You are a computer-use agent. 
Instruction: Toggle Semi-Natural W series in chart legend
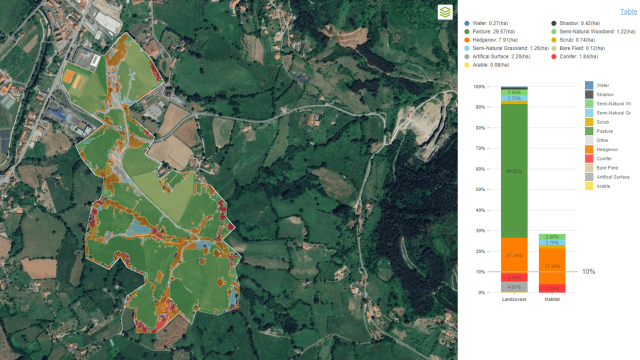(608, 104)
